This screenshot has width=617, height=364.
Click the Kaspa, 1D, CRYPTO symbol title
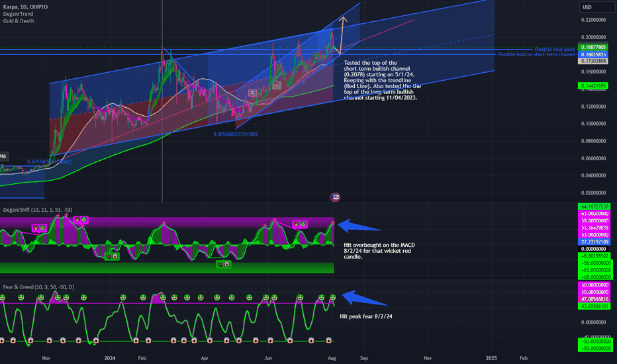pyautogui.click(x=25, y=7)
